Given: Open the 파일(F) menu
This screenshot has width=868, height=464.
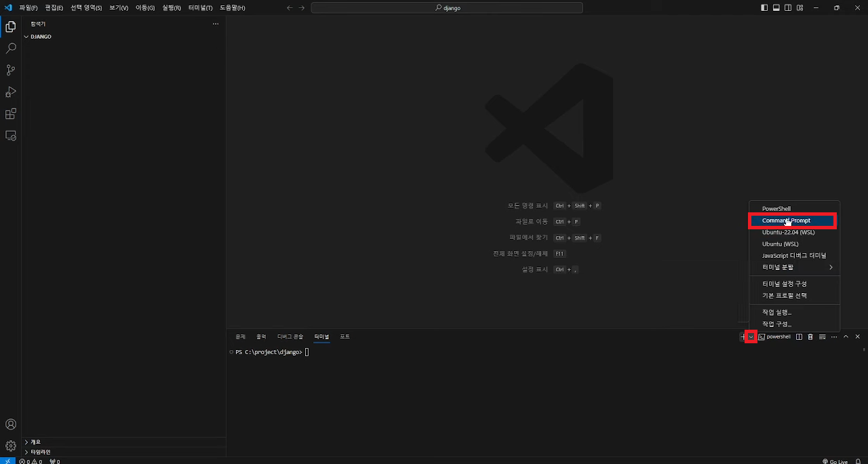Looking at the screenshot, I should (28, 7).
